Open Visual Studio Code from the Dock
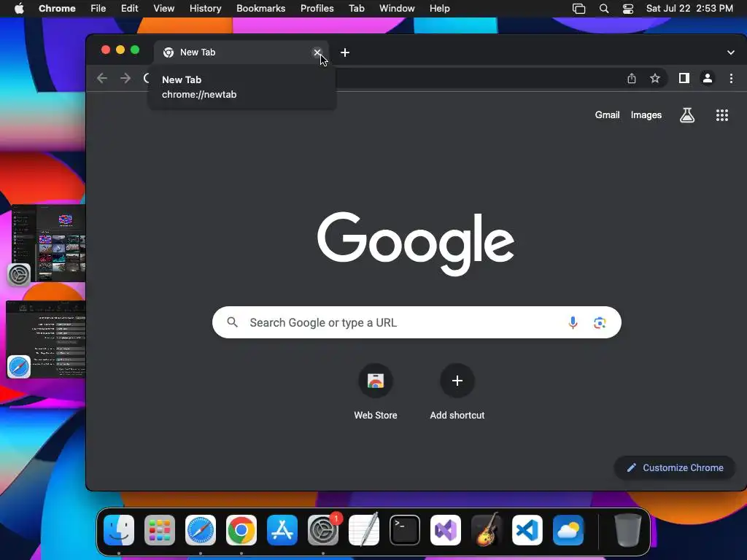This screenshot has width=747, height=560. click(x=527, y=530)
